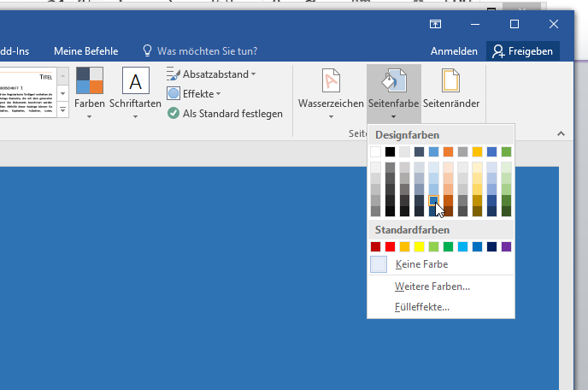Select dark red in Standardfarben
Image resolution: width=588 pixels, height=390 pixels.
(x=375, y=246)
